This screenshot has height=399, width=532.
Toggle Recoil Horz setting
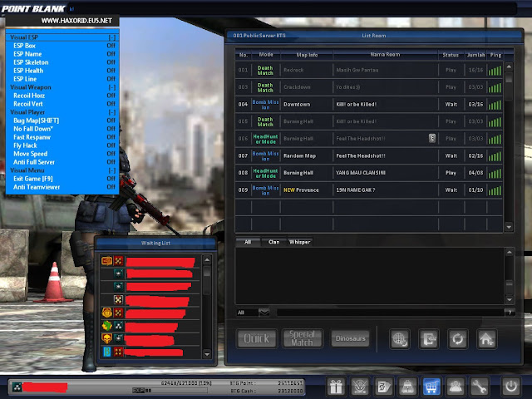point(62,96)
